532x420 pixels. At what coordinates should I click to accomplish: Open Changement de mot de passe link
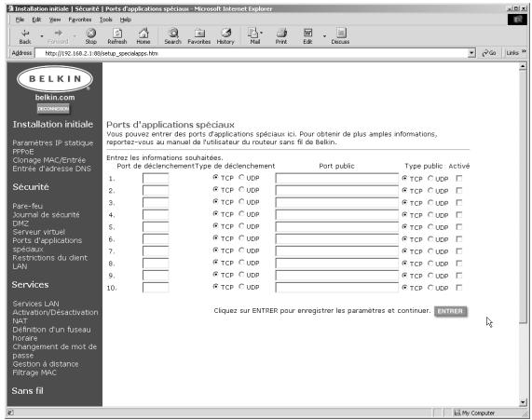(x=55, y=351)
